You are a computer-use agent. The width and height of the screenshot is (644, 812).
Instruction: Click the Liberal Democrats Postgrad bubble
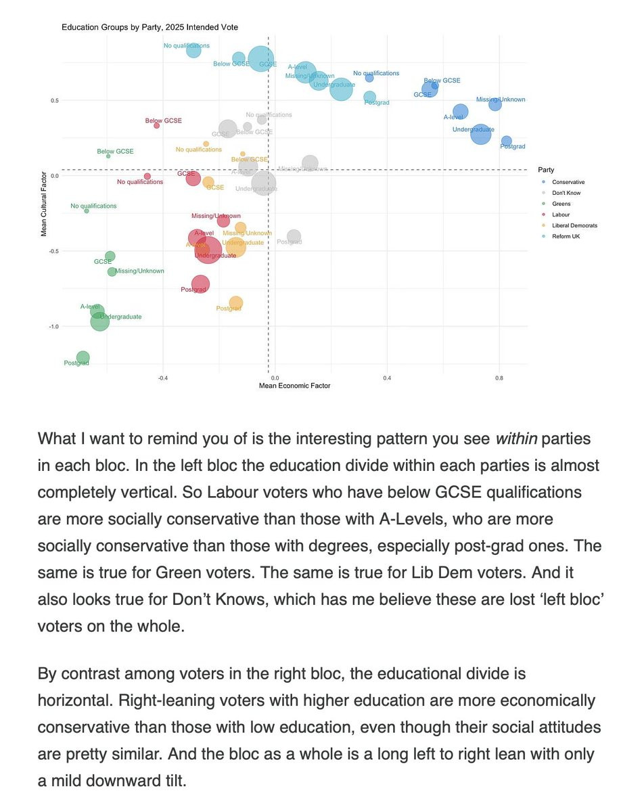point(235,302)
